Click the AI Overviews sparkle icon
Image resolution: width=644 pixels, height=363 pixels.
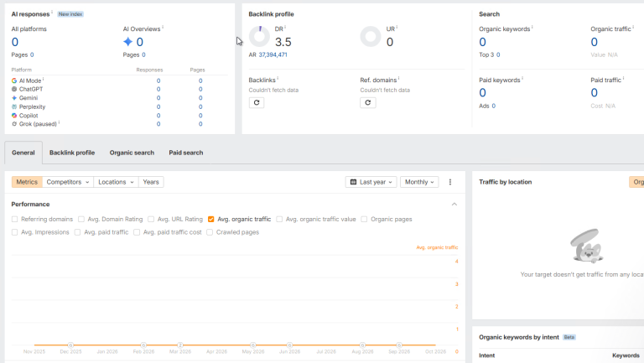[x=127, y=42]
